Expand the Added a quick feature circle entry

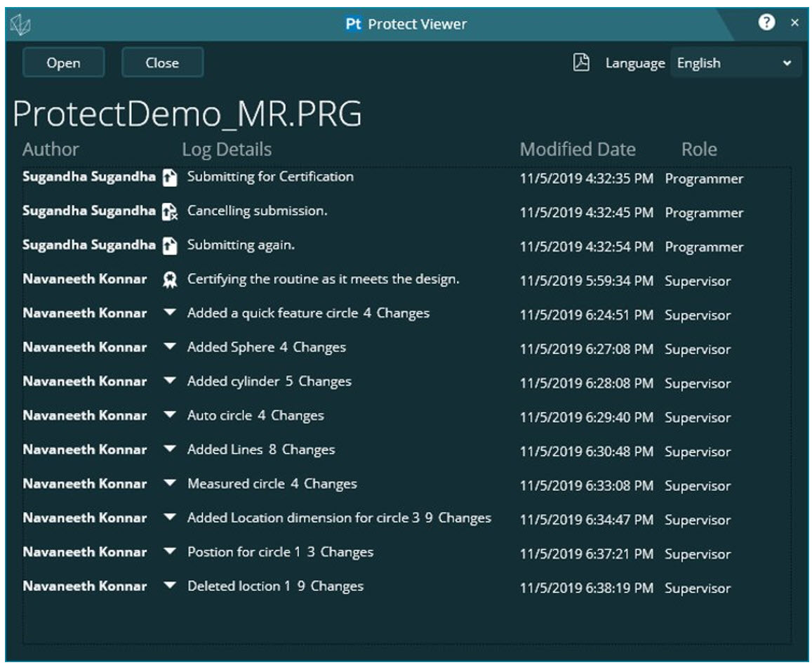171,315
